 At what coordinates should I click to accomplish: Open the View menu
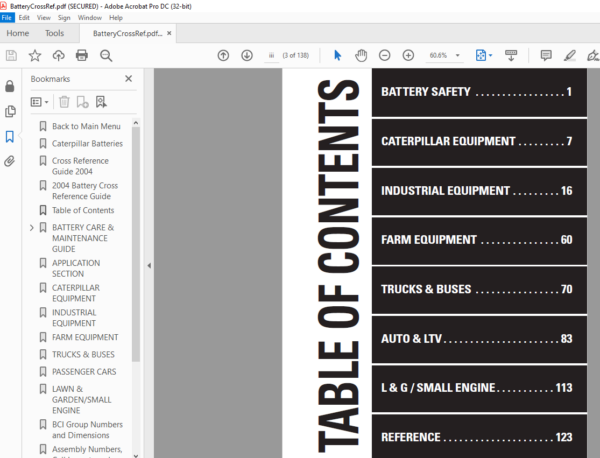click(x=44, y=18)
